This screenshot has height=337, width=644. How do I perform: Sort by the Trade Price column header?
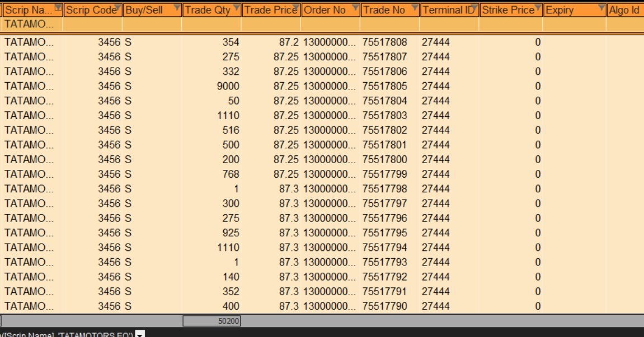click(271, 10)
